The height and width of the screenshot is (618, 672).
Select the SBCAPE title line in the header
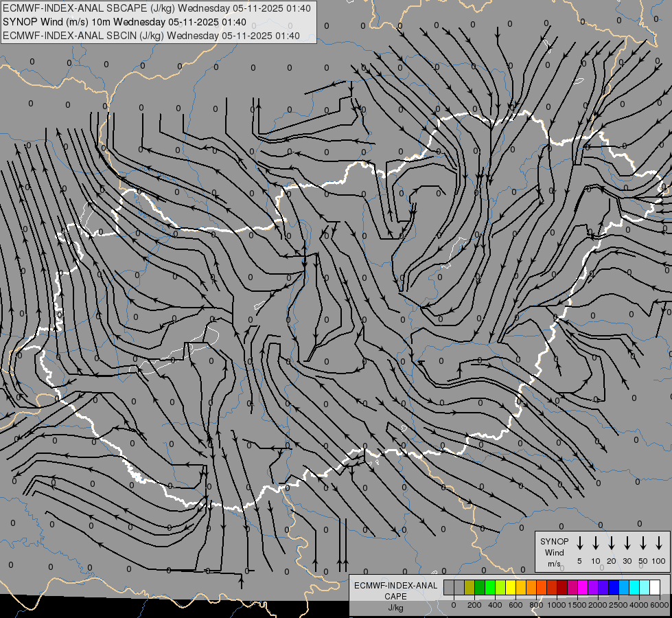pos(157,8)
